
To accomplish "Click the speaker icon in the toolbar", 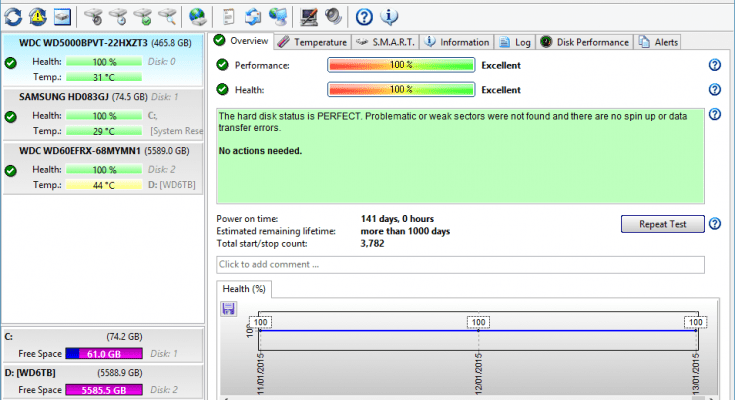I will point(333,15).
